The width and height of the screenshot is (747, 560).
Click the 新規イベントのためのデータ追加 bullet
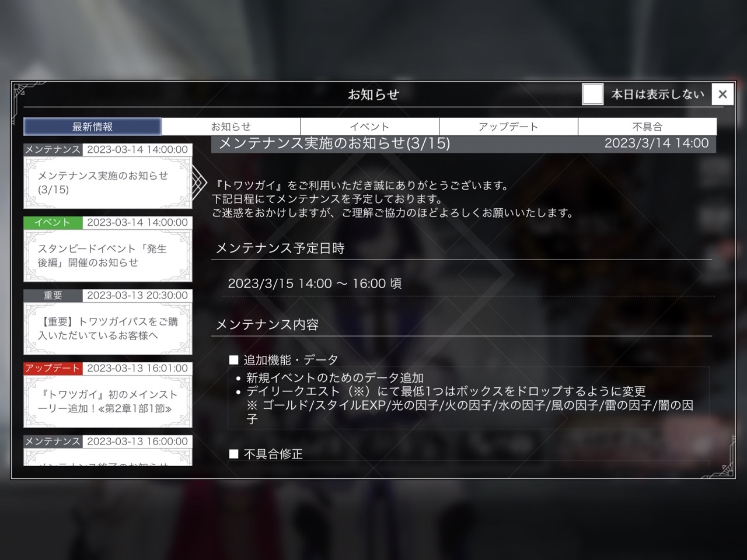pos(335,378)
